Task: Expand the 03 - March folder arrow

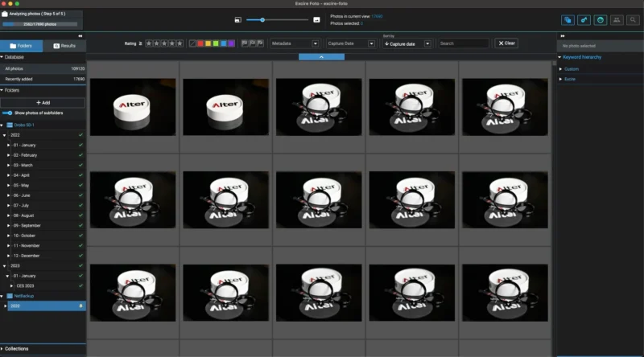Action: tap(9, 166)
